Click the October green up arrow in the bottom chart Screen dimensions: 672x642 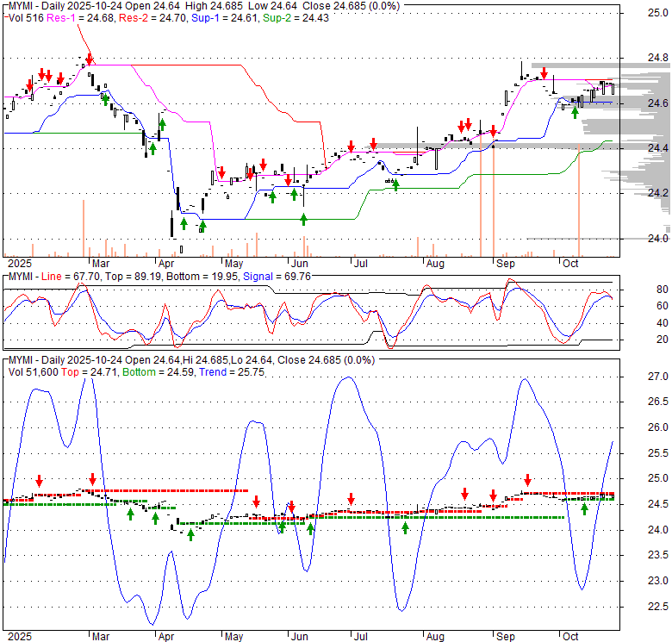584,508
